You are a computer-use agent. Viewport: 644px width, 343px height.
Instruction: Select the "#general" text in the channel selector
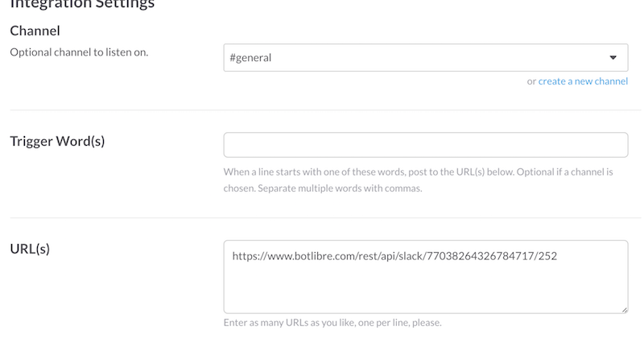point(250,58)
